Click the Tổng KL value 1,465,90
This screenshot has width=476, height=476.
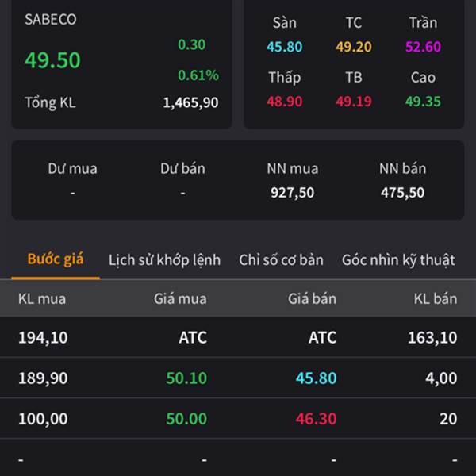[190, 102]
